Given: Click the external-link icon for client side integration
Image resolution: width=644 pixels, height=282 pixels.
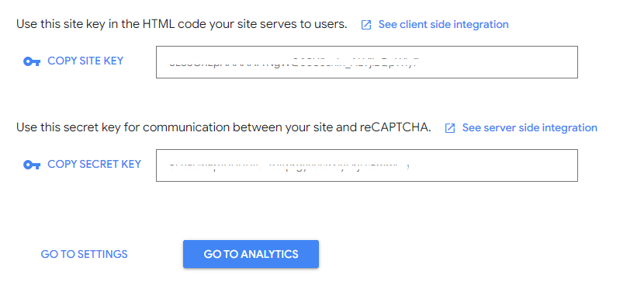Looking at the screenshot, I should [366, 25].
